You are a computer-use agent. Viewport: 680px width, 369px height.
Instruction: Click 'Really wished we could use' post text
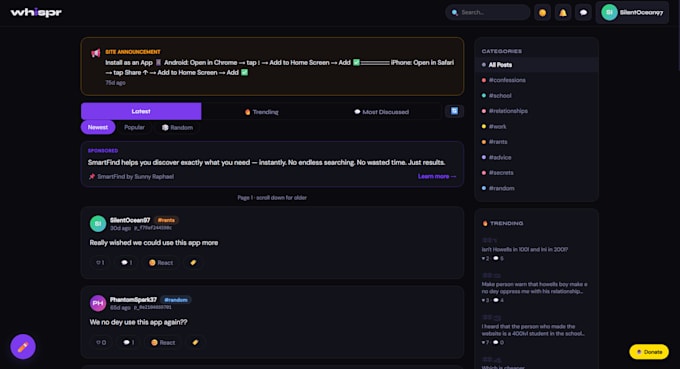tap(154, 243)
